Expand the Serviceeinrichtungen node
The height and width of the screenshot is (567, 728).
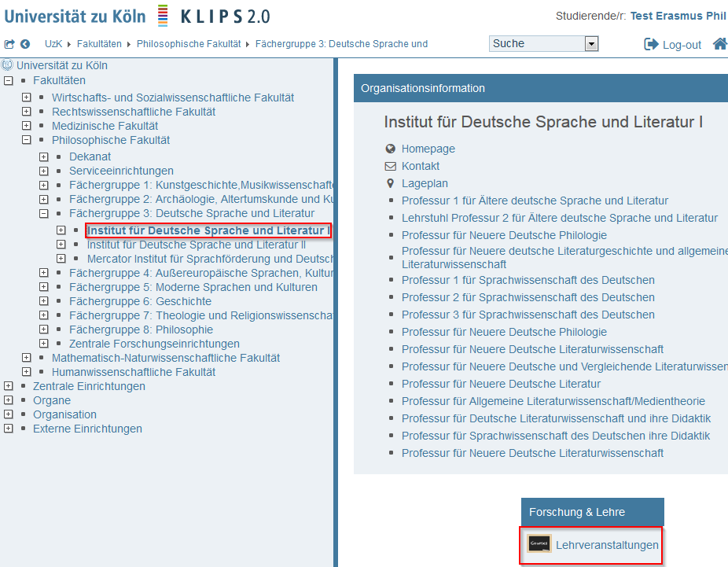[x=44, y=171]
